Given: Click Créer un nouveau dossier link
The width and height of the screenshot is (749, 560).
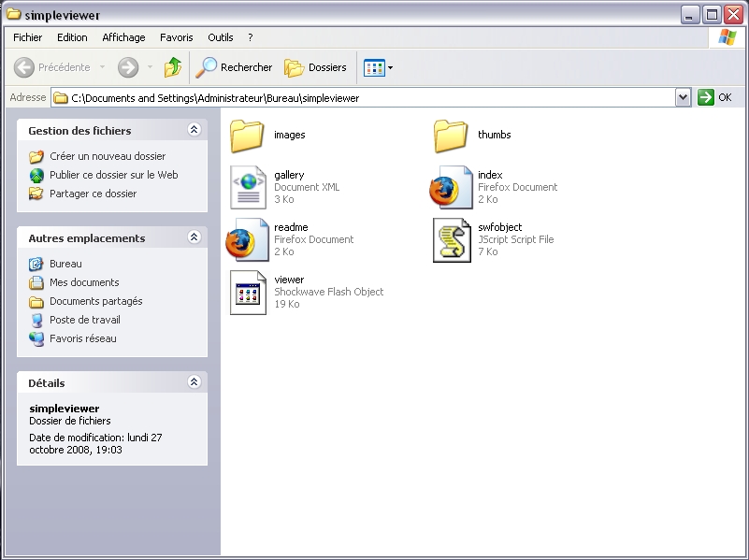Looking at the screenshot, I should 108,156.
